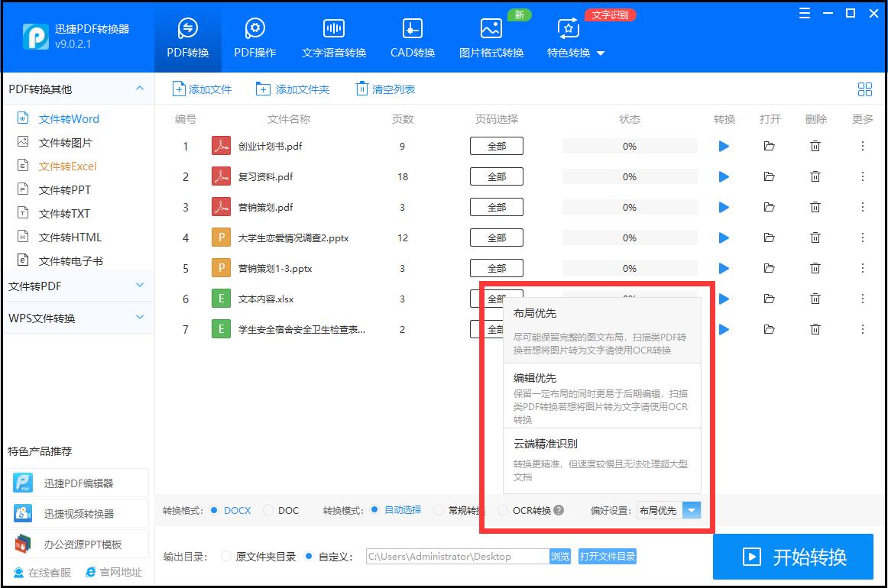888x588 pixels.
Task: Delete 复习资料.pdf using its trash icon
Action: (815, 176)
